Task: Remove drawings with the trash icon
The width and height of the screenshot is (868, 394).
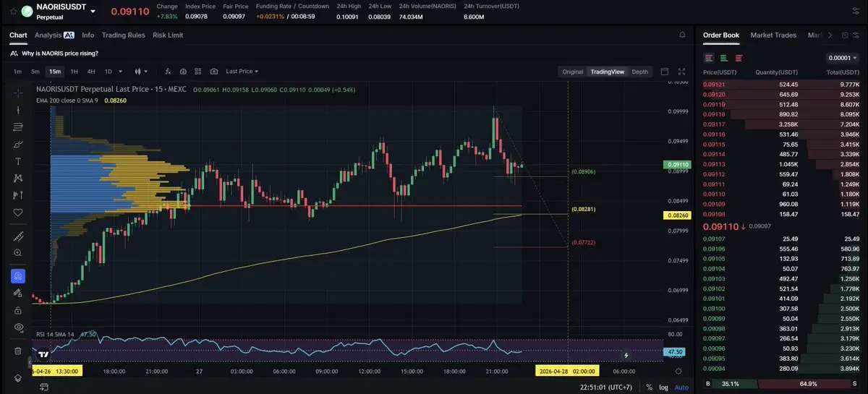Action: [x=18, y=351]
